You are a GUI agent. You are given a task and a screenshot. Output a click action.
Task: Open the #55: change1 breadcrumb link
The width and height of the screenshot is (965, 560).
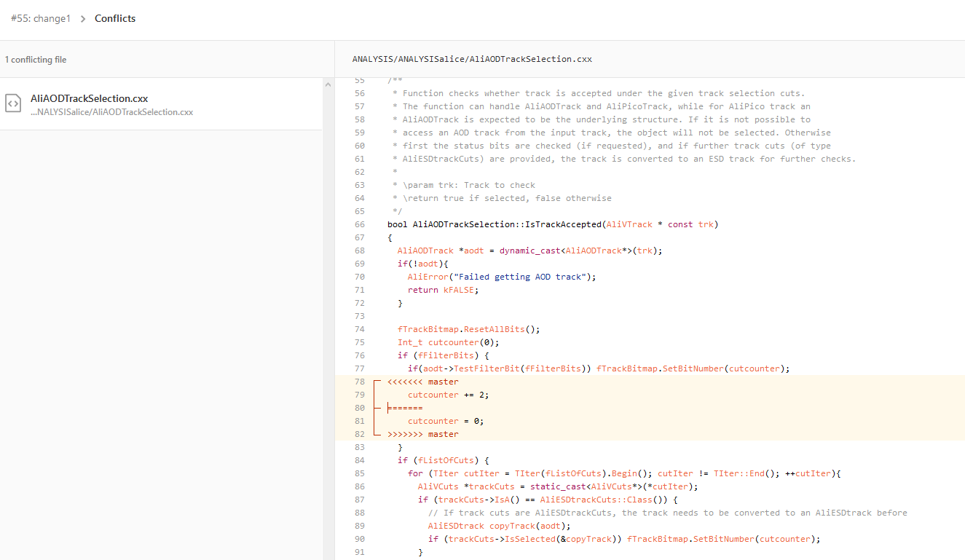pos(41,18)
